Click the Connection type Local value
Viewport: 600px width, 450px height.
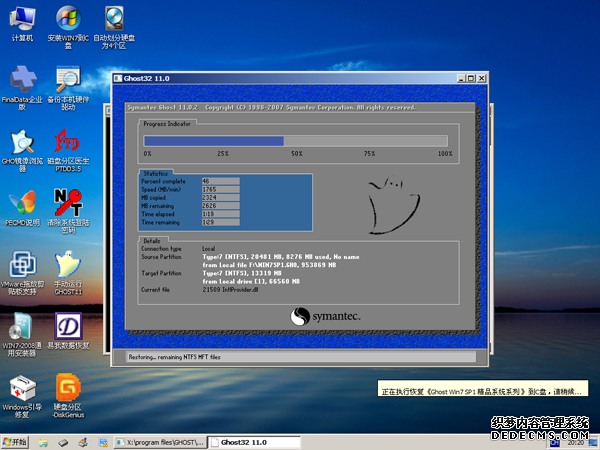pyautogui.click(x=209, y=249)
